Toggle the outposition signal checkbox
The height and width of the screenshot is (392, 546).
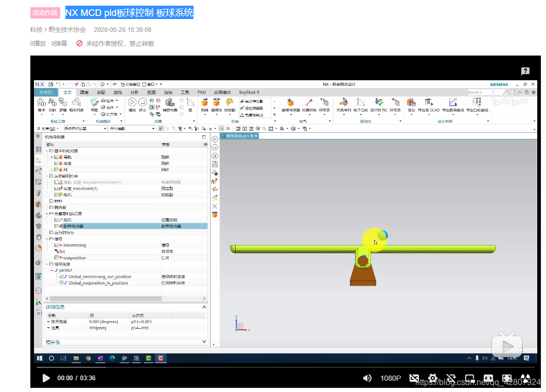click(57, 258)
